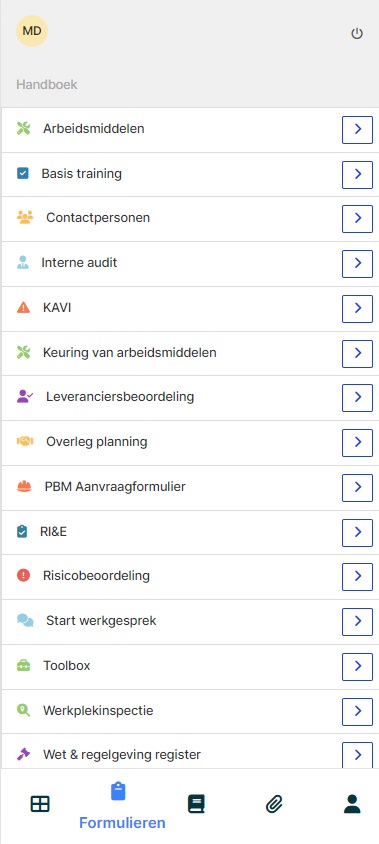Select the Formulieren tab
The width and height of the screenshot is (379, 844).
122,806
